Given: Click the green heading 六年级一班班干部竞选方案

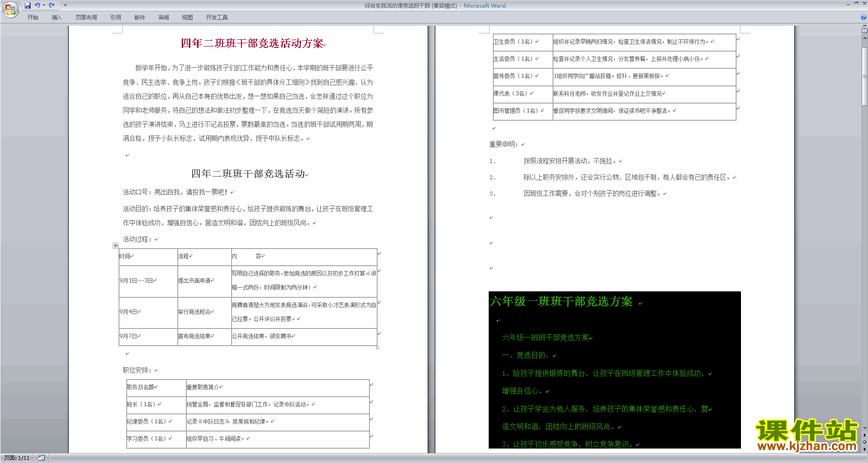Looking at the screenshot, I should point(561,301).
